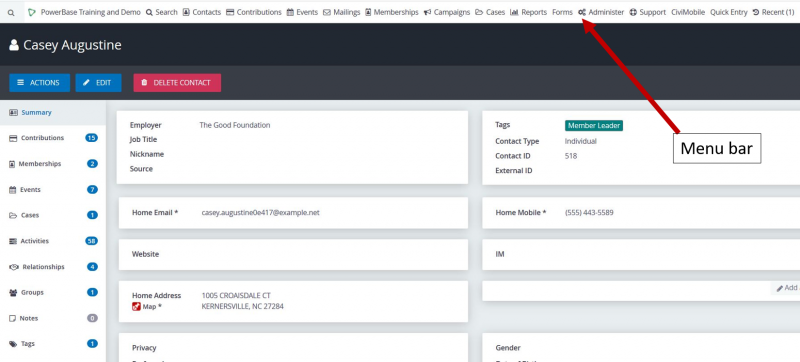Image resolution: width=800 pixels, height=362 pixels.
Task: Select the Activities sidebar tab
Action: pyautogui.click(x=53, y=241)
